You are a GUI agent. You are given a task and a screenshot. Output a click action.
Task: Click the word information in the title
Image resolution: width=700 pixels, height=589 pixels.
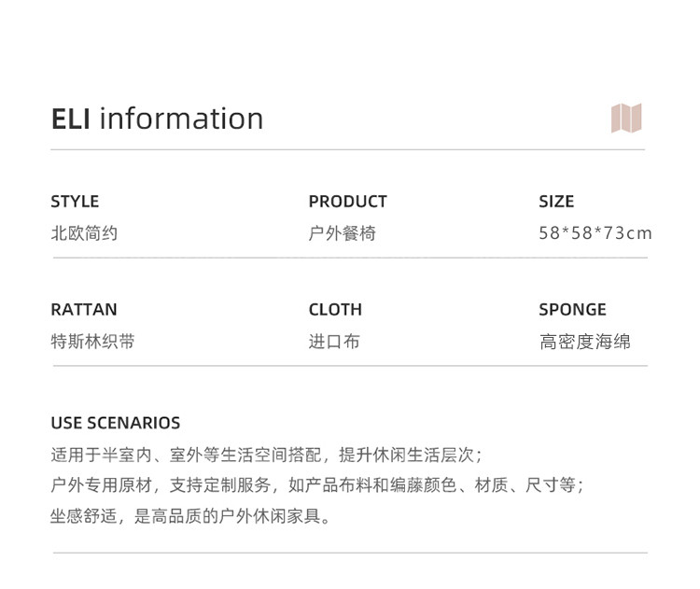point(181,119)
